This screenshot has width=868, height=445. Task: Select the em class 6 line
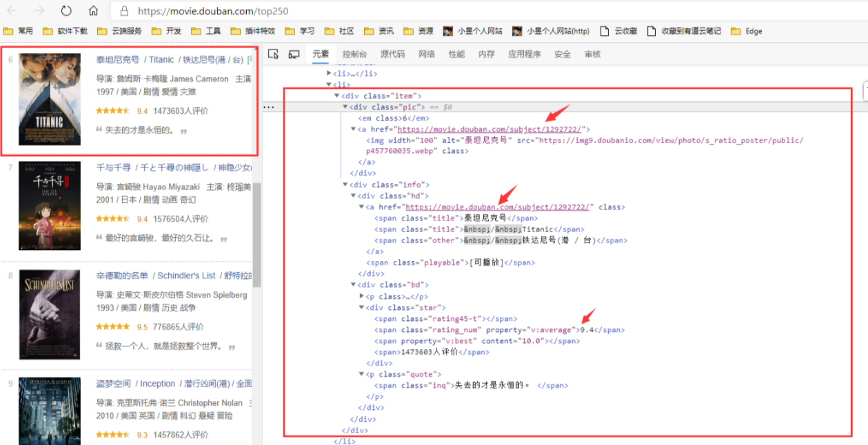[393, 118]
